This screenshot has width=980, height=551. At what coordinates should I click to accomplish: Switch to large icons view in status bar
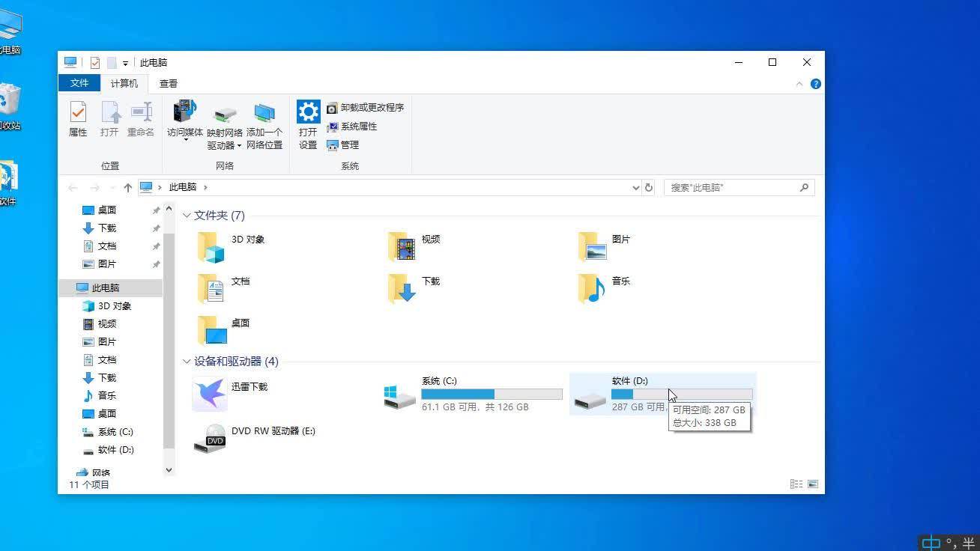pyautogui.click(x=812, y=484)
